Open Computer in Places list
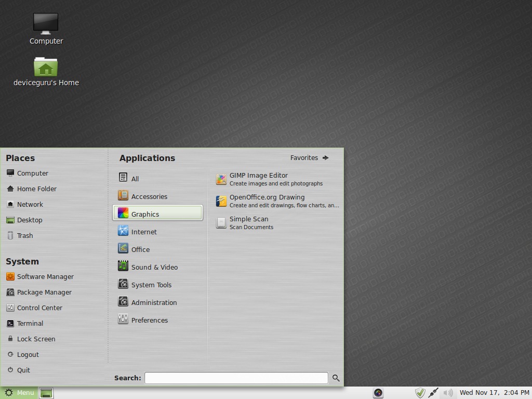The image size is (532, 399). [x=28, y=174]
